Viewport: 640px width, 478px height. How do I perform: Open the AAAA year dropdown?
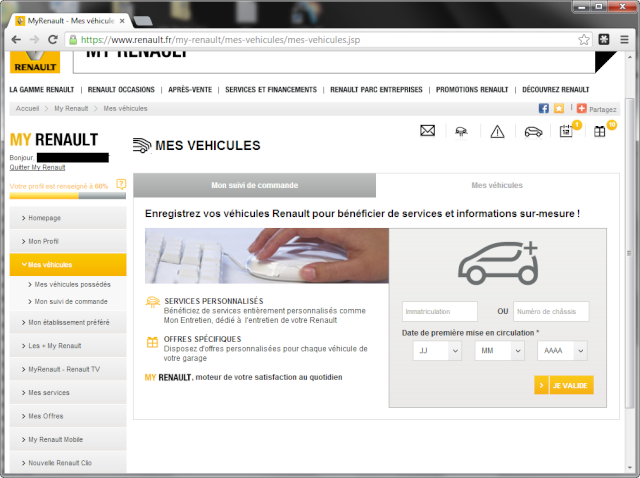pyautogui.click(x=562, y=351)
